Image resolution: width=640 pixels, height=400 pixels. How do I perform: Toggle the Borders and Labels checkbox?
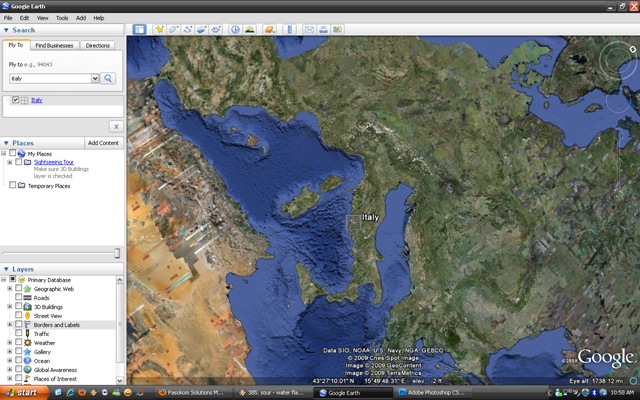18,324
